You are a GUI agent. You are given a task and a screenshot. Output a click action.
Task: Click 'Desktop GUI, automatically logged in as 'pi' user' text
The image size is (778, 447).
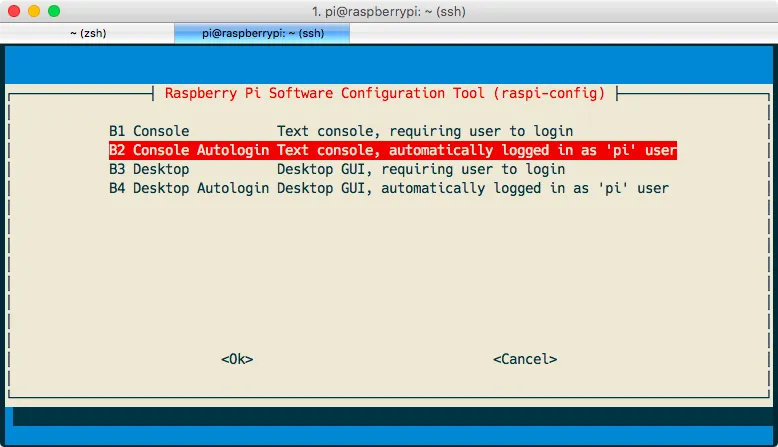pyautogui.click(x=473, y=189)
